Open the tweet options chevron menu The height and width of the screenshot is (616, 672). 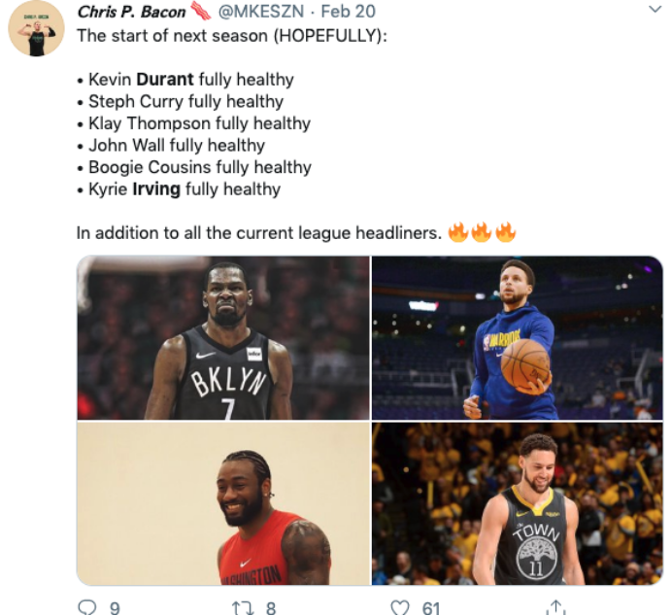tap(655, 10)
